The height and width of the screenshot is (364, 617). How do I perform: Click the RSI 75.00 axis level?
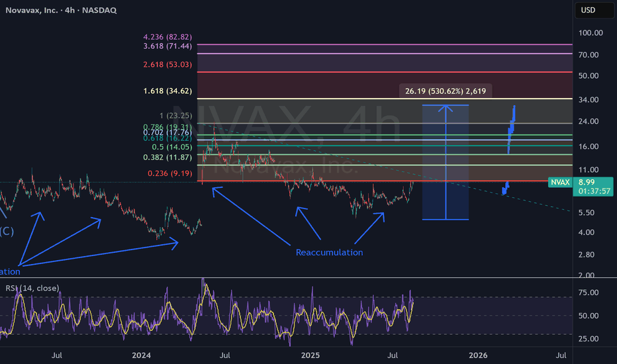[589, 293]
